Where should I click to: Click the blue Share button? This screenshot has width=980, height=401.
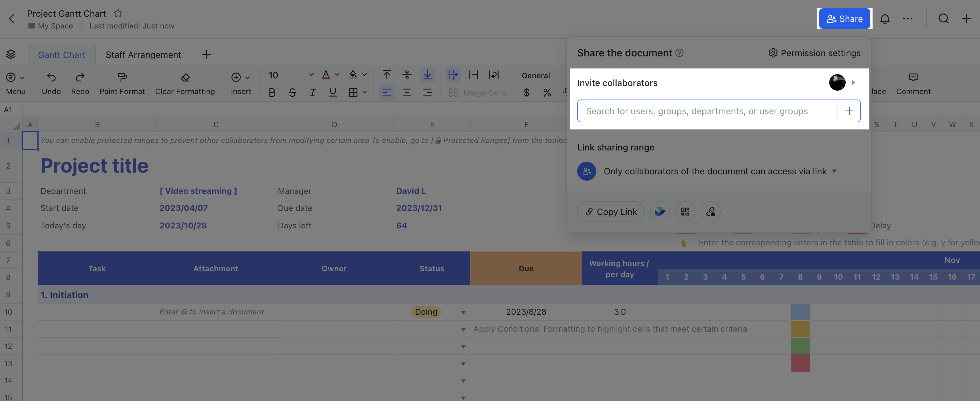(x=844, y=19)
